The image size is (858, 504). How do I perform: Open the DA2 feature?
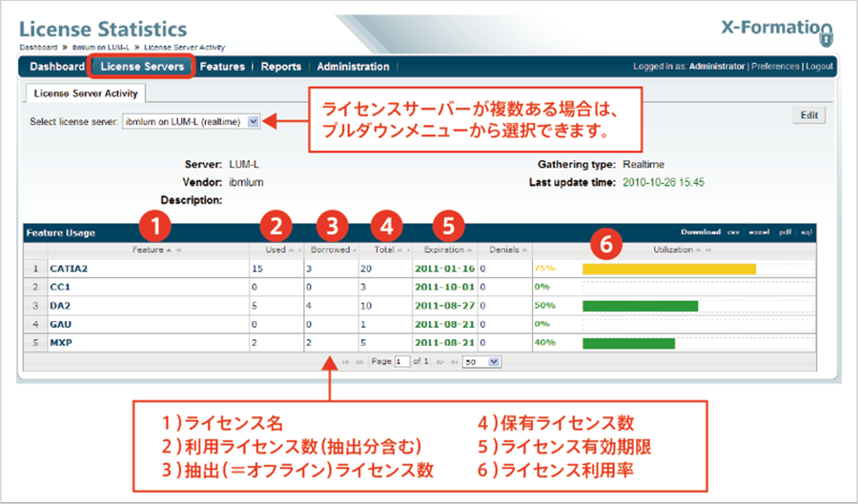click(x=60, y=306)
